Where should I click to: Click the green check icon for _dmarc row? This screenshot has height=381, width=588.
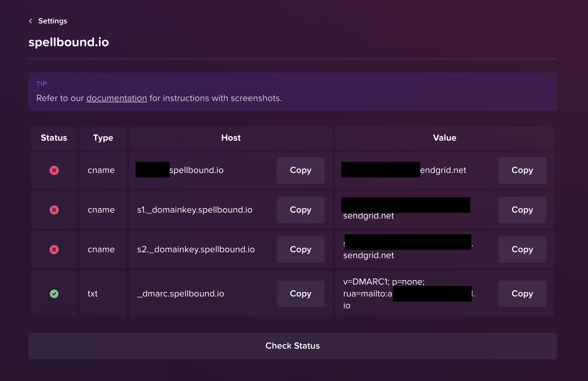[54, 294]
